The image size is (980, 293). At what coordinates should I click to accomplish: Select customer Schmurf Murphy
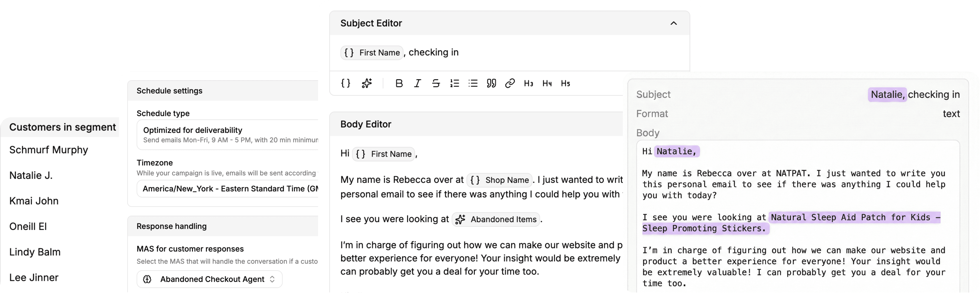coord(49,150)
